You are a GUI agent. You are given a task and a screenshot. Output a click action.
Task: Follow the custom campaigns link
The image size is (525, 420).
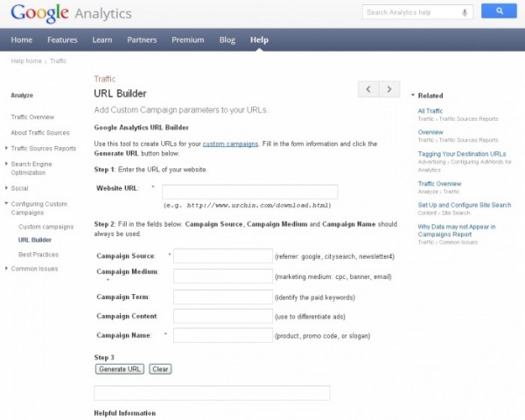coord(230,143)
